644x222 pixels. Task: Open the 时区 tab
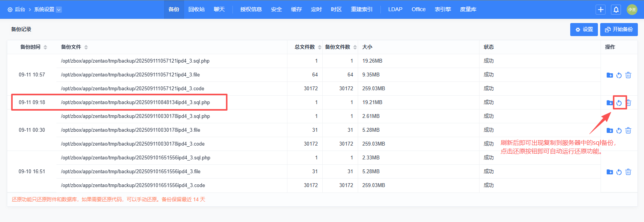click(336, 9)
